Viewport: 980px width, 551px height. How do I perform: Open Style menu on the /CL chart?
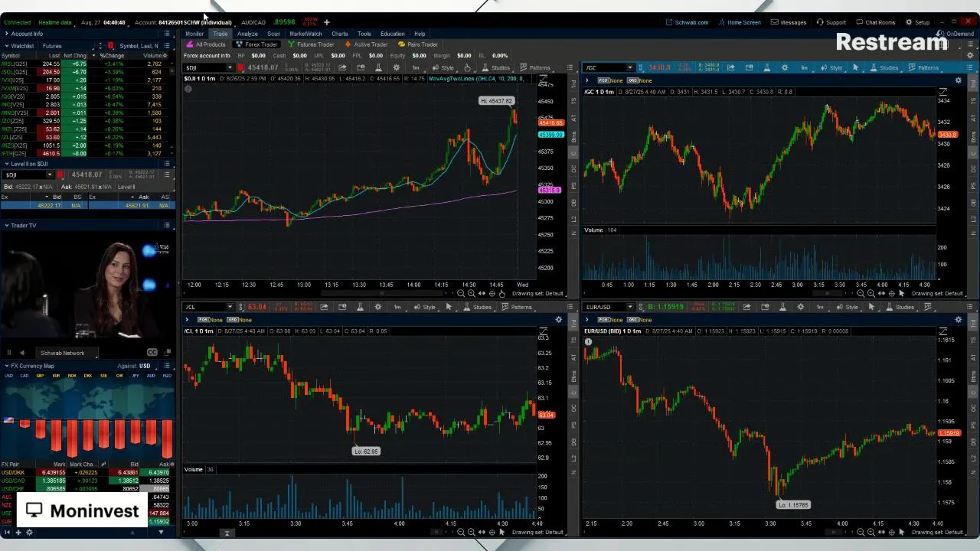[x=423, y=307]
